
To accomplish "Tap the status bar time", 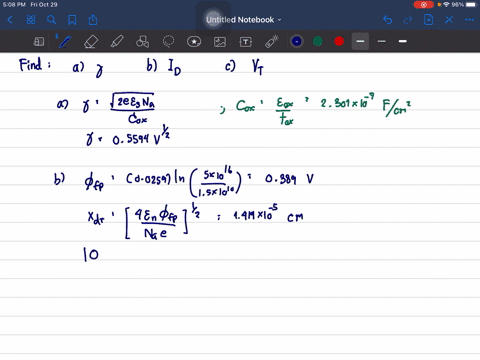I will point(14,5).
